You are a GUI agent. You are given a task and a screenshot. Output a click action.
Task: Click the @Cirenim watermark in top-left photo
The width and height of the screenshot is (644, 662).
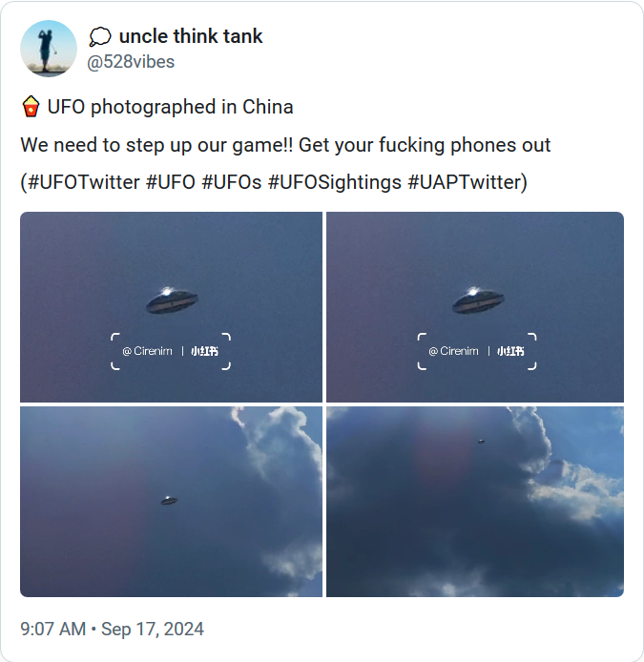click(x=147, y=351)
